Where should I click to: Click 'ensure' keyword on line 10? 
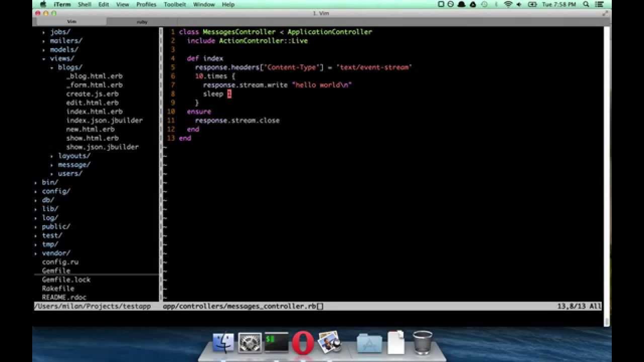click(199, 112)
